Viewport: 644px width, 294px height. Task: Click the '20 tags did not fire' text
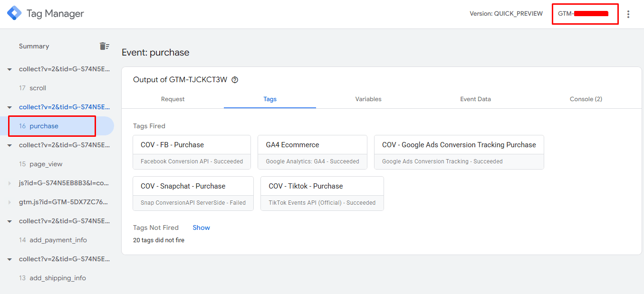click(x=159, y=240)
